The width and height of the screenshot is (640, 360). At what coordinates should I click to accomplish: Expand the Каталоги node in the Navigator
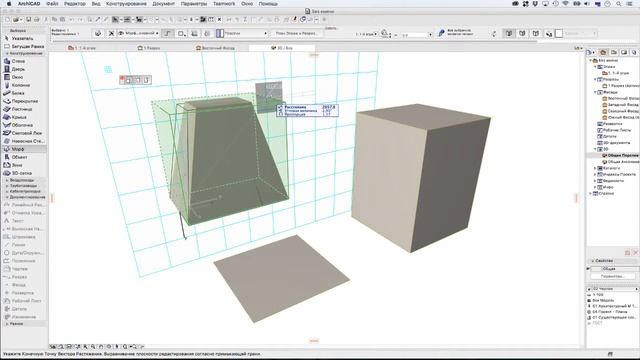tap(596, 168)
